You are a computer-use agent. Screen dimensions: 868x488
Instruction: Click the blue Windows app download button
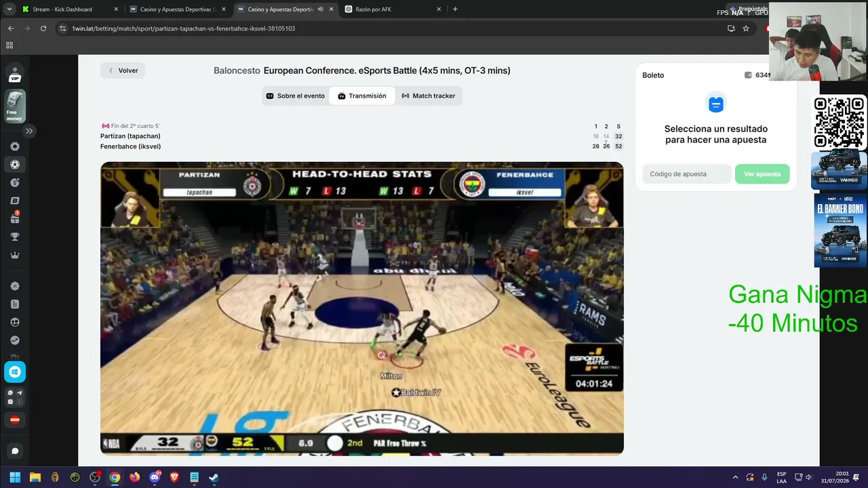point(15,371)
